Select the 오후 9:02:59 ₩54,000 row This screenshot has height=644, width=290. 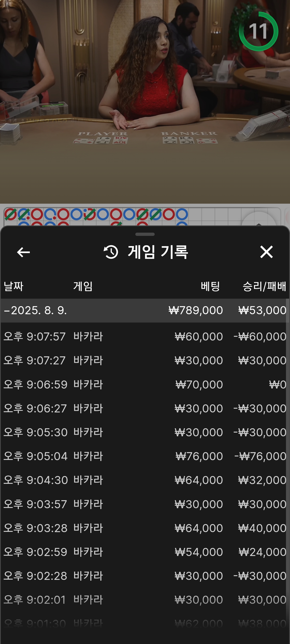[143, 552]
